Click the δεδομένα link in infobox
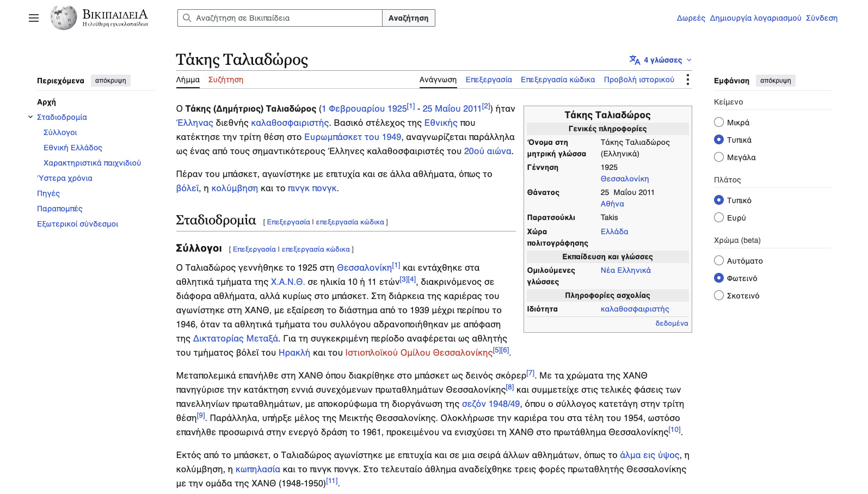The width and height of the screenshot is (868, 494). tap(672, 323)
